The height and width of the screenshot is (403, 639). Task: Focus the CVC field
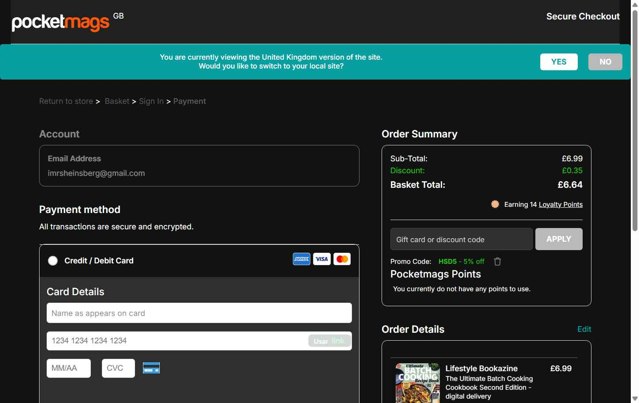tap(118, 368)
